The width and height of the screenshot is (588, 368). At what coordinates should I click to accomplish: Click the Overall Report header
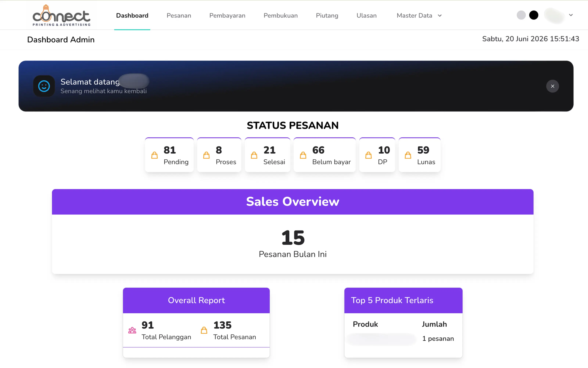tap(196, 300)
